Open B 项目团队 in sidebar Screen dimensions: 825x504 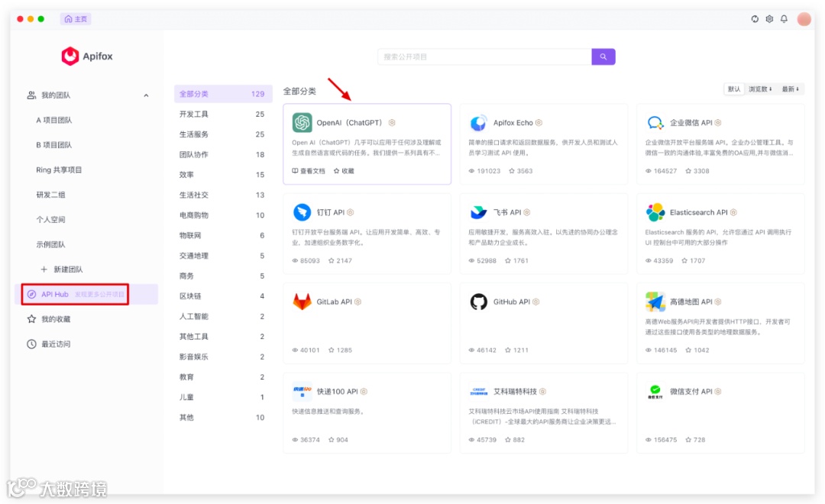pyautogui.click(x=54, y=144)
